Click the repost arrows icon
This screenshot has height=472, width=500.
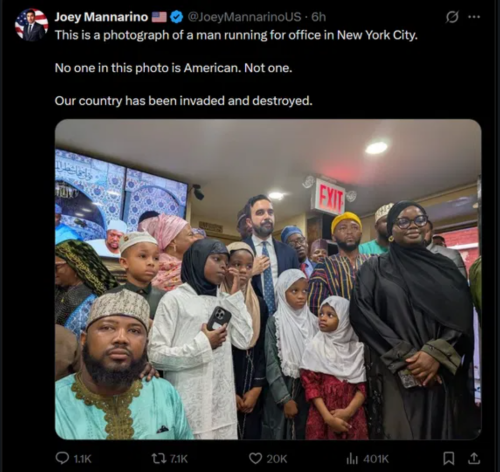159,459
